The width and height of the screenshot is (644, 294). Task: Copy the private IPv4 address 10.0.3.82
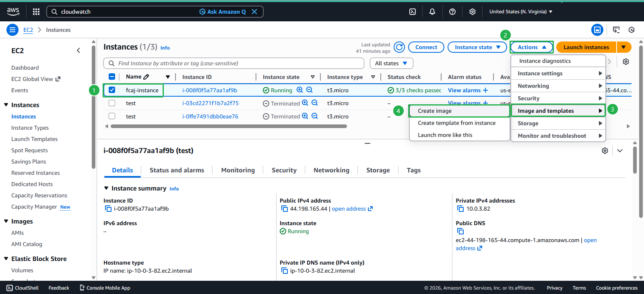point(460,209)
